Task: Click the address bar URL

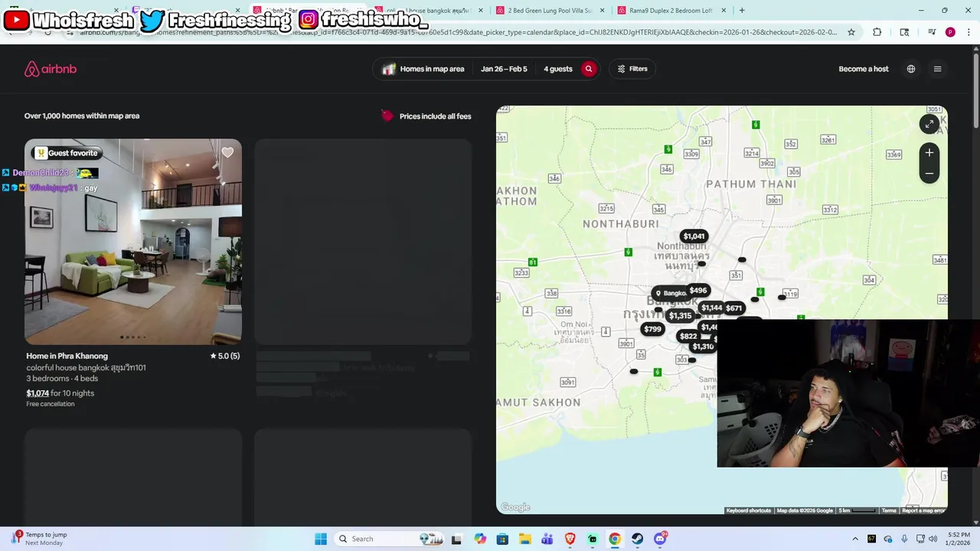Action: click(x=458, y=32)
